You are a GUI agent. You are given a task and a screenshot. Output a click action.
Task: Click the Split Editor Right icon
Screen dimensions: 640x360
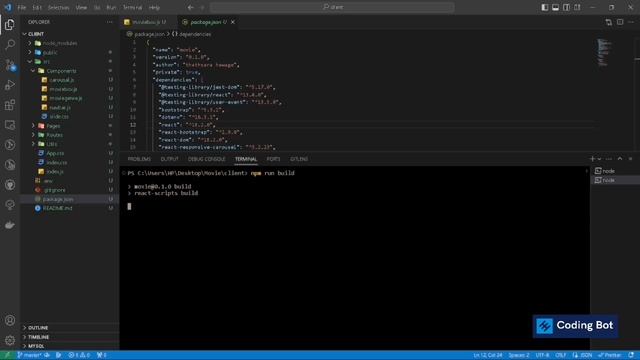pyautogui.click(x=620, y=22)
